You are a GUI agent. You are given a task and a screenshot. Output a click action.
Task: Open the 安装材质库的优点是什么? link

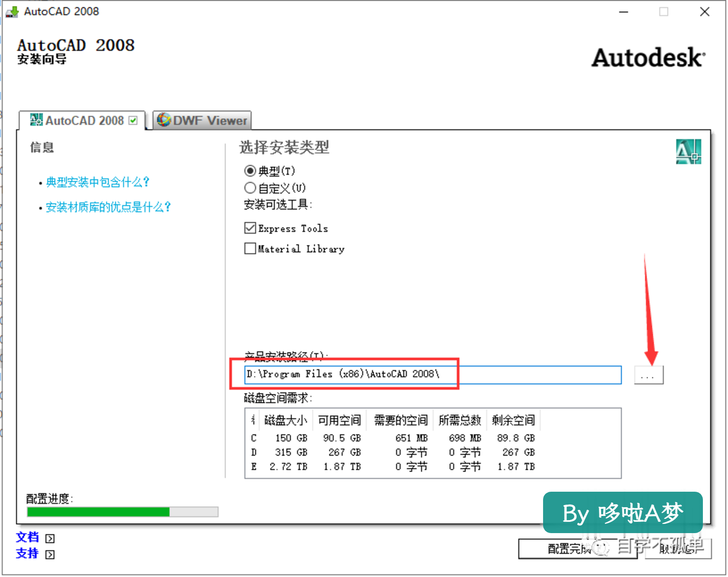[x=108, y=207]
